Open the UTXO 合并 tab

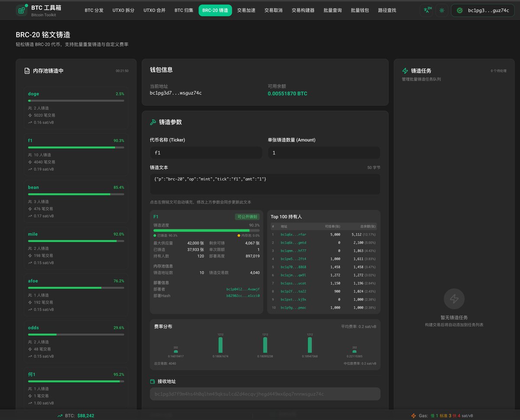(155, 10)
